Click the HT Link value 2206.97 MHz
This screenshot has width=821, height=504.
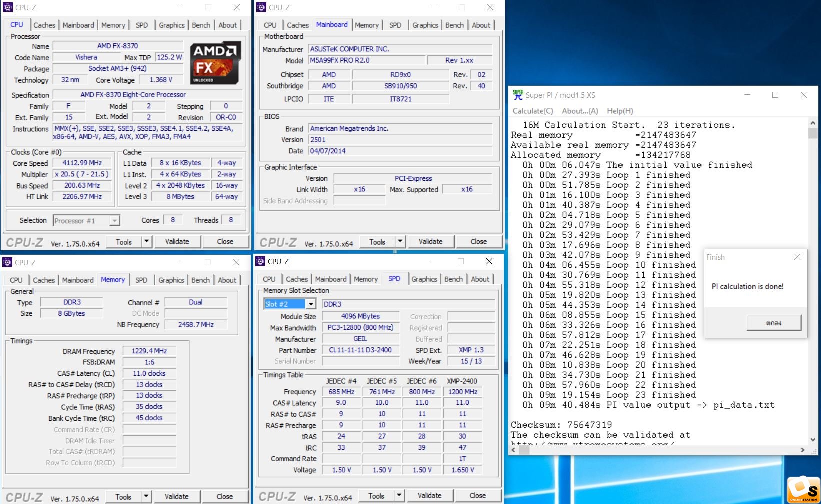click(82, 197)
